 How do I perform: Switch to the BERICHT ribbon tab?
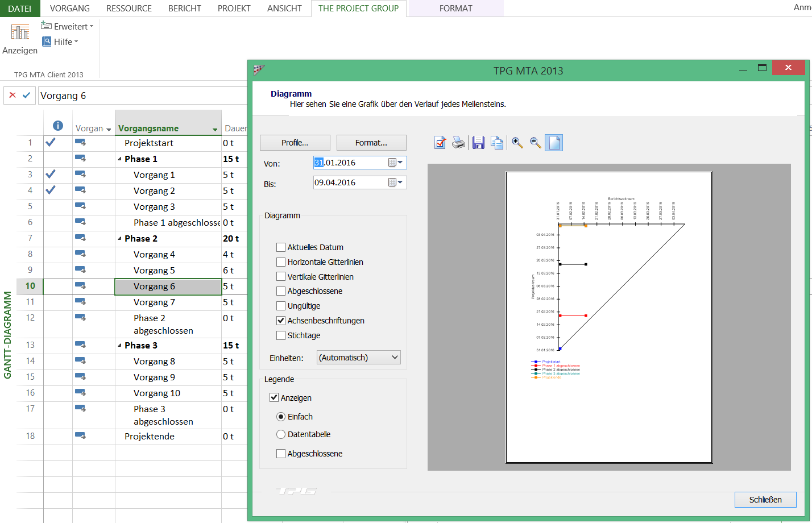point(184,9)
